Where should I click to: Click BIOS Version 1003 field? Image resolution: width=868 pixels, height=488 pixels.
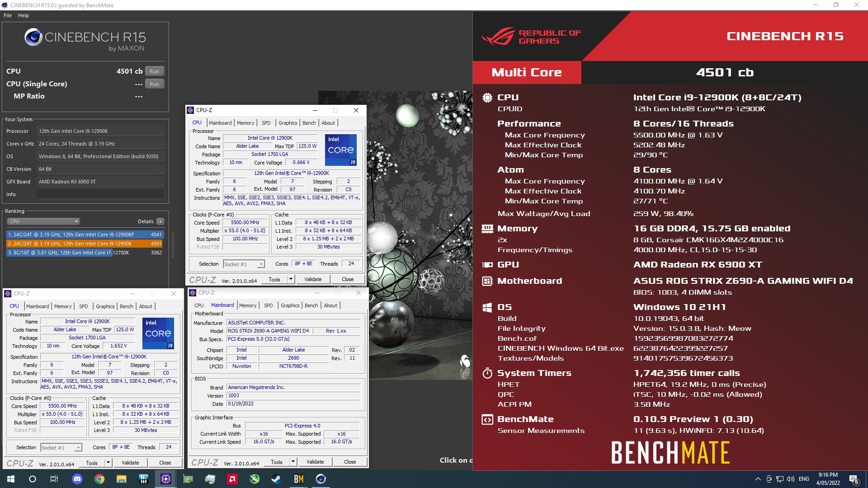pyautogui.click(x=293, y=395)
